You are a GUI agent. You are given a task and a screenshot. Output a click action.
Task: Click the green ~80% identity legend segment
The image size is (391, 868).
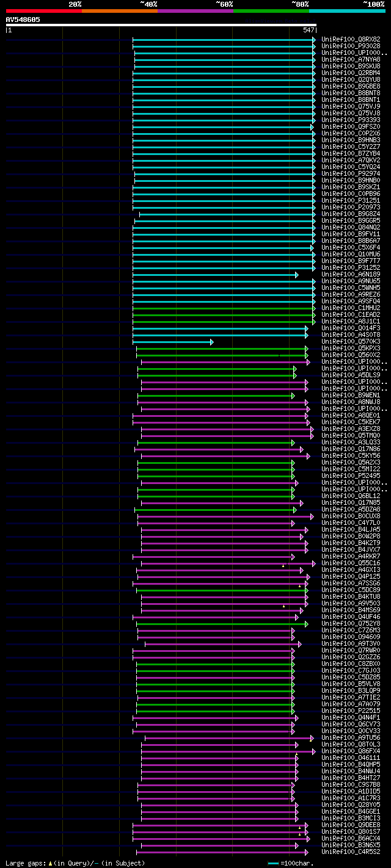[271, 10]
